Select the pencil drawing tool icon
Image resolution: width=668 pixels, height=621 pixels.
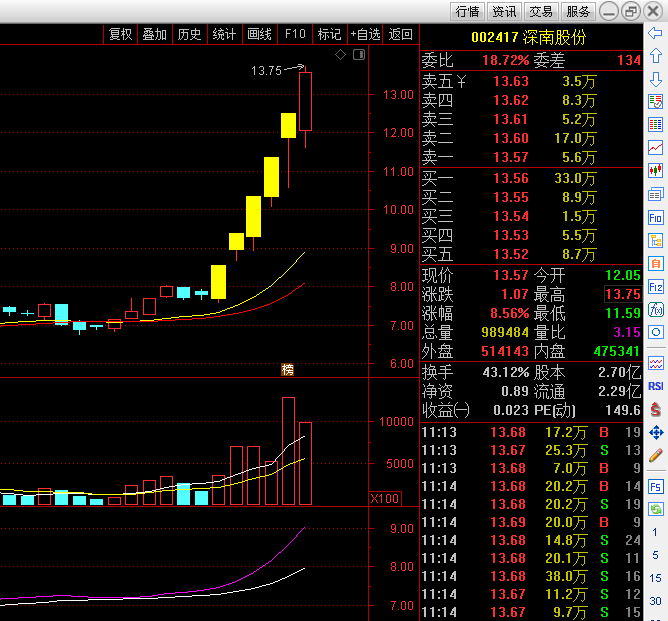655,455
